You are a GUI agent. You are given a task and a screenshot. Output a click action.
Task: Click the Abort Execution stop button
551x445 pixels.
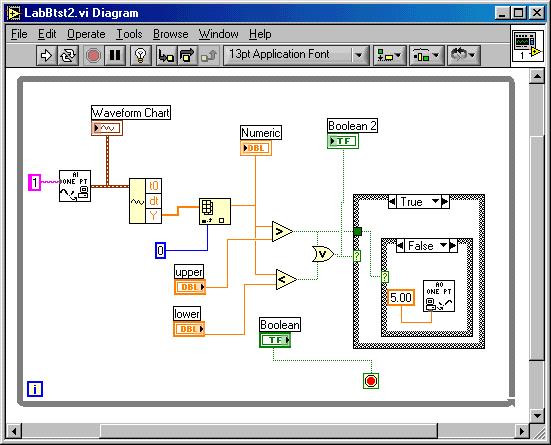[93, 56]
